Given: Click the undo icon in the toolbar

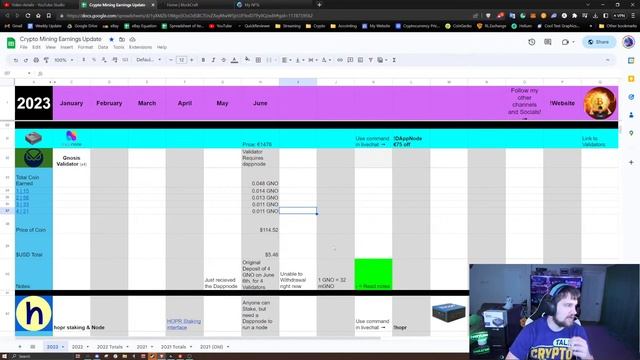Looking at the screenshot, I should coord(16,60).
